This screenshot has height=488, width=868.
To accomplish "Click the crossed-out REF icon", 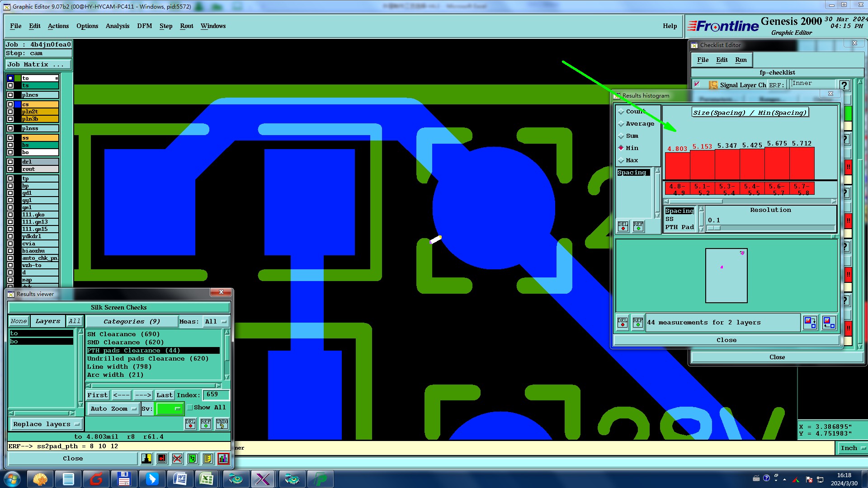I will click(x=177, y=459).
